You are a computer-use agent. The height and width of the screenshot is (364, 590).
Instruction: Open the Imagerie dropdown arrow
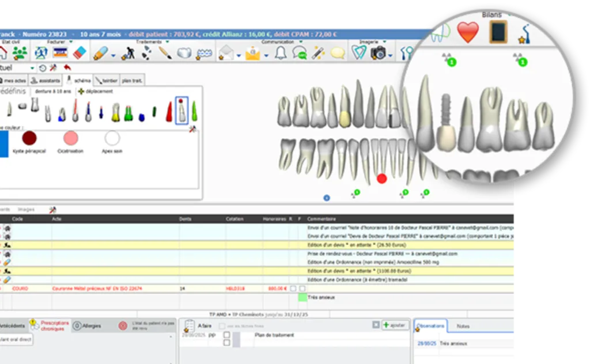point(384,42)
